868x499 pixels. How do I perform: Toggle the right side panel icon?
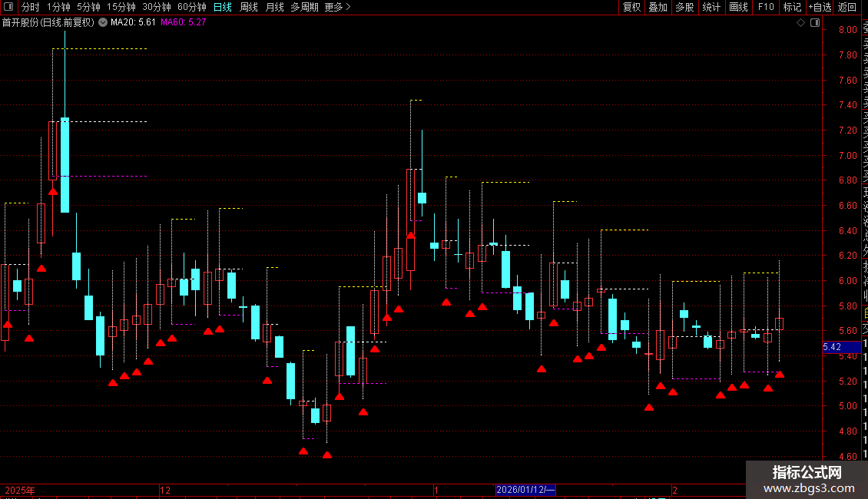pyautogui.click(x=815, y=23)
